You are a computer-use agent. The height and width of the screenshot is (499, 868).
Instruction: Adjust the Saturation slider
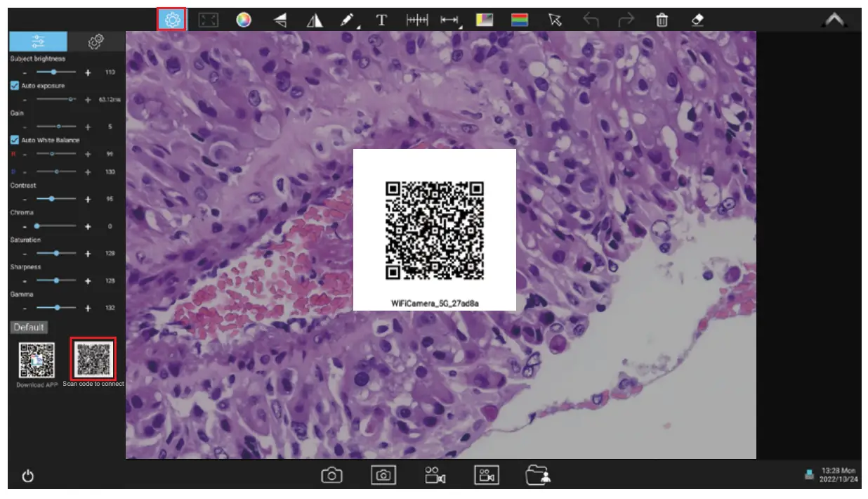click(x=56, y=253)
